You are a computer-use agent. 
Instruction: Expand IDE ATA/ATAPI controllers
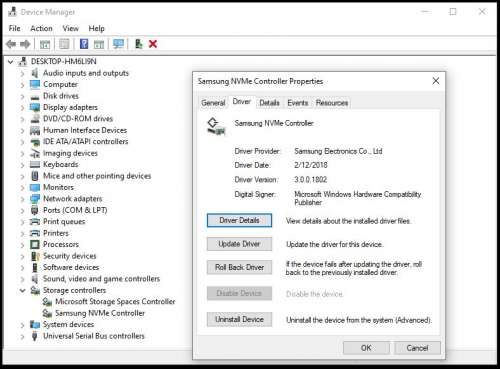[22, 142]
